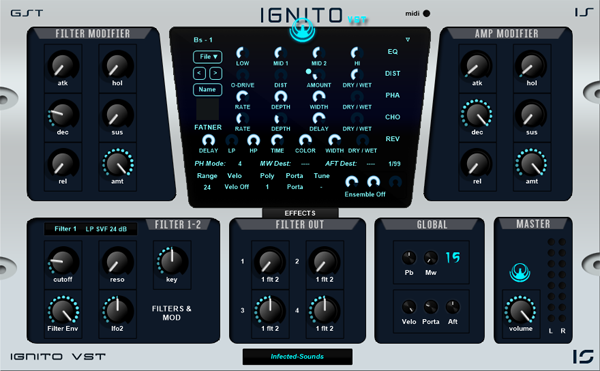Adjust the reverb COLOR knob
This screenshot has width=600, height=371.
[x=305, y=140]
